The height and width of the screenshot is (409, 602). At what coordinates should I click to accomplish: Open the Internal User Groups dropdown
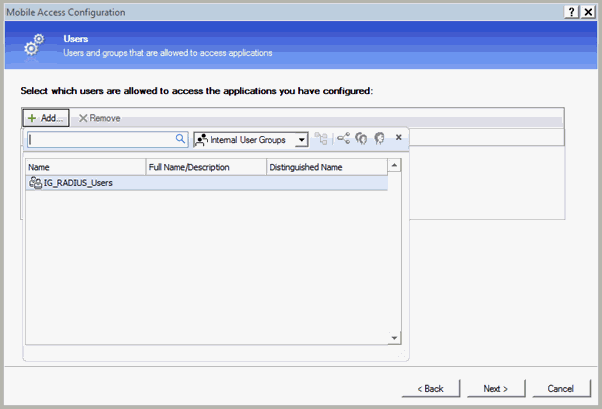pos(301,140)
